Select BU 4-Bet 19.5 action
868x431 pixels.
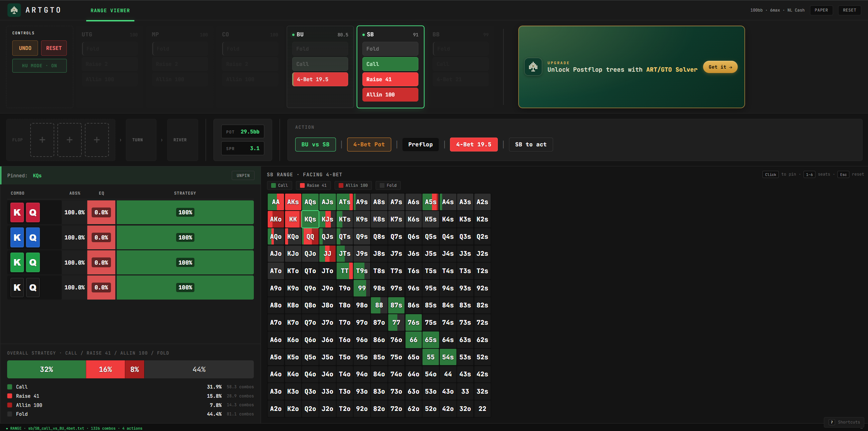[320, 79]
